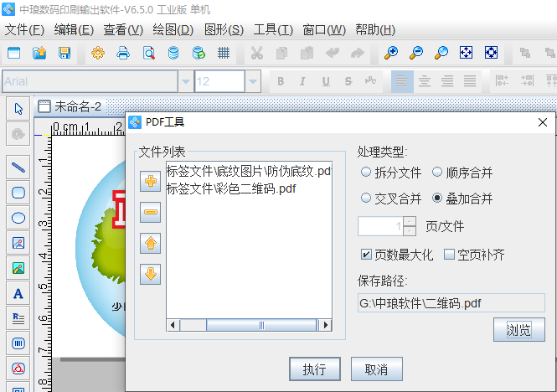Open the font size dropdown
This screenshot has width=557, height=392.
point(252,81)
